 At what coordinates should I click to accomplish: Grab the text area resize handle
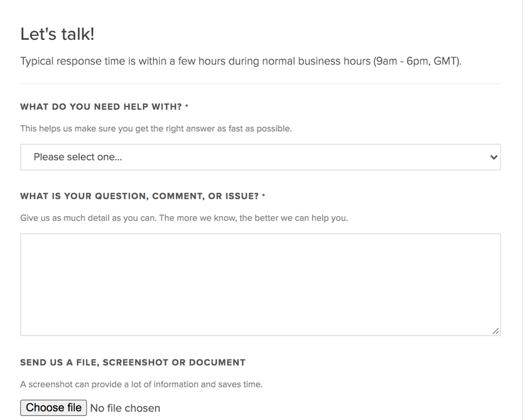[x=496, y=331]
